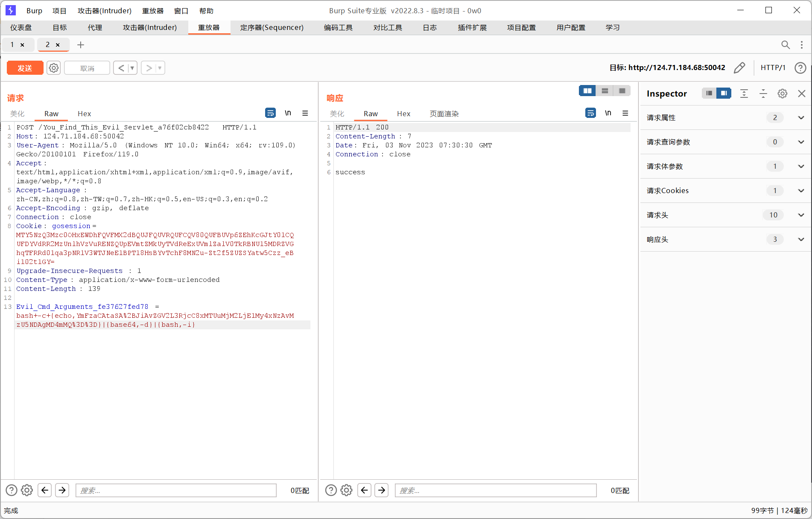Viewport: 812px width, 519px height.
Task: Open history back dropdown arrow
Action: [x=132, y=68]
